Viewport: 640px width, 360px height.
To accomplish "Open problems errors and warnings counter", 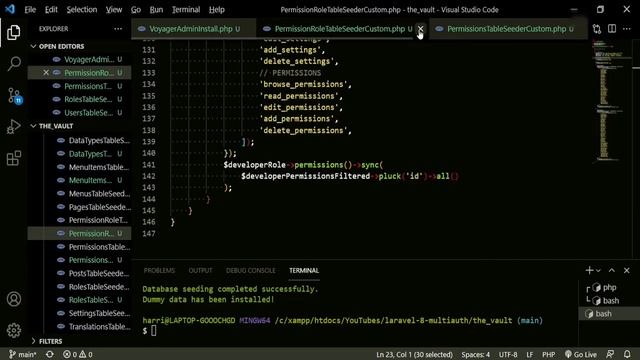I will pos(78,354).
